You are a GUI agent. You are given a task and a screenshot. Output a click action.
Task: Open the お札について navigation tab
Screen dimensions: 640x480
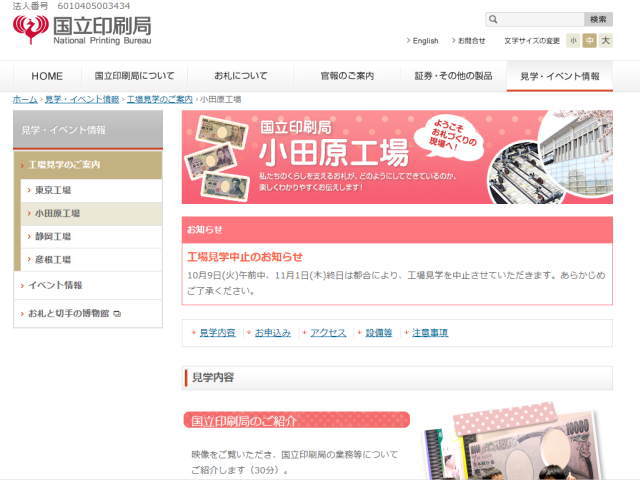[241, 76]
